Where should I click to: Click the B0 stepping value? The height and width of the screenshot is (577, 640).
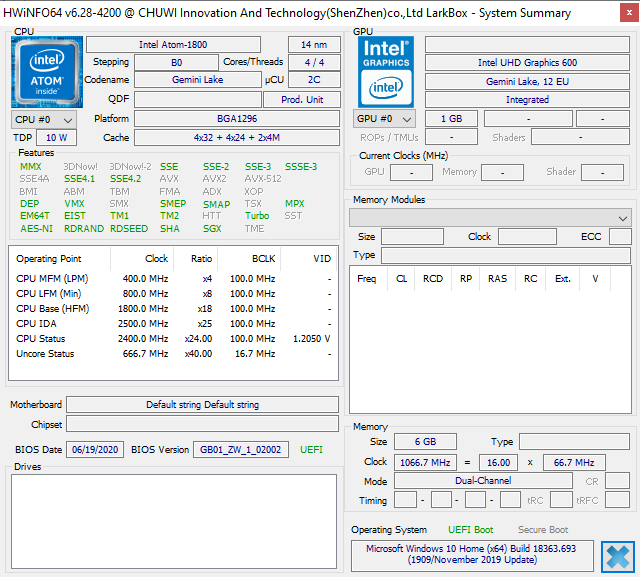click(176, 62)
